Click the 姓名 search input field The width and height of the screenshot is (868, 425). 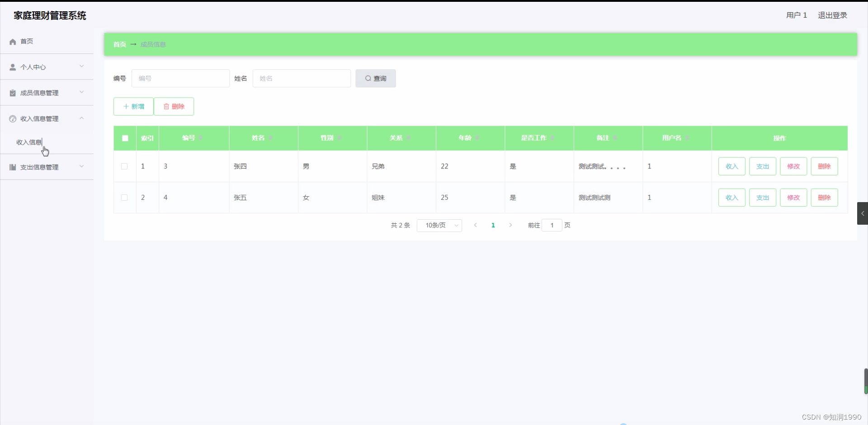[302, 78]
